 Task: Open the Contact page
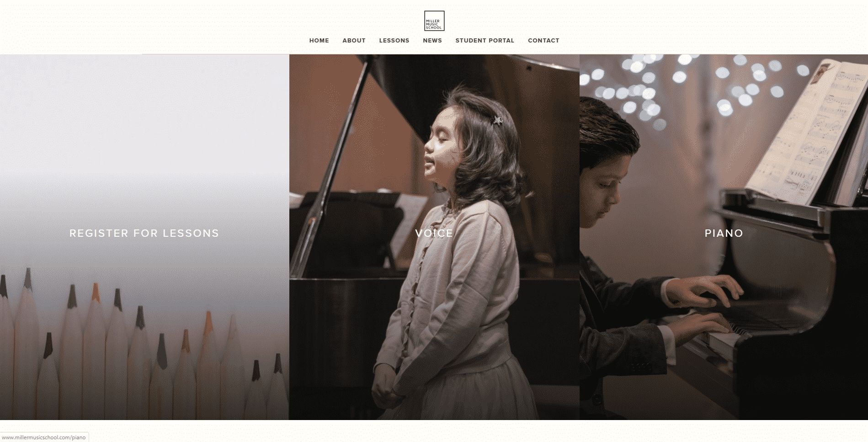tap(543, 40)
